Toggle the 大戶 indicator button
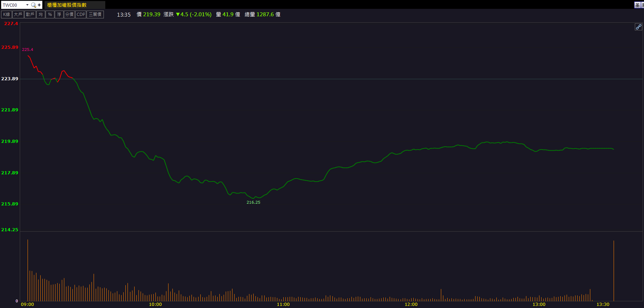Image resolution: width=644 pixels, height=308 pixels. click(x=18, y=14)
